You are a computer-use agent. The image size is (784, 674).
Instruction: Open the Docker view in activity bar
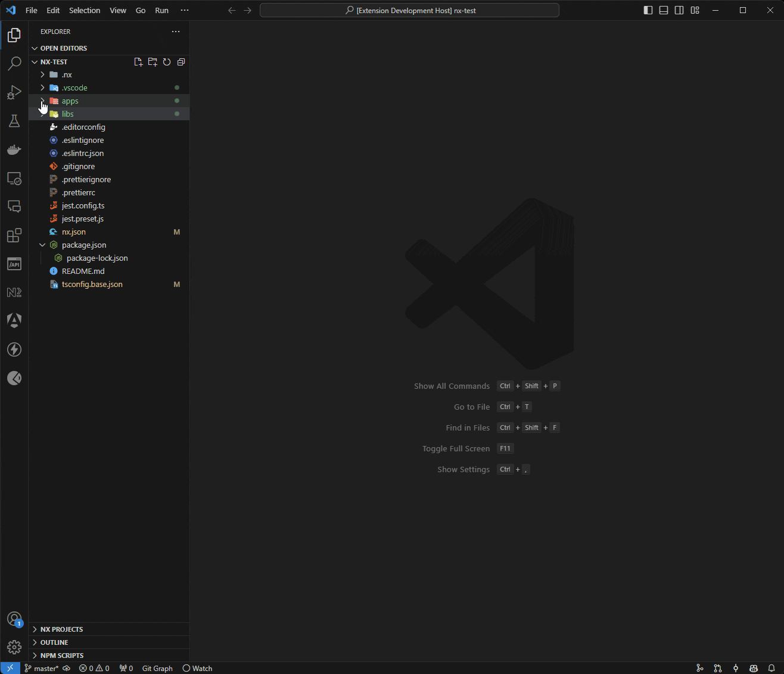[x=14, y=149]
